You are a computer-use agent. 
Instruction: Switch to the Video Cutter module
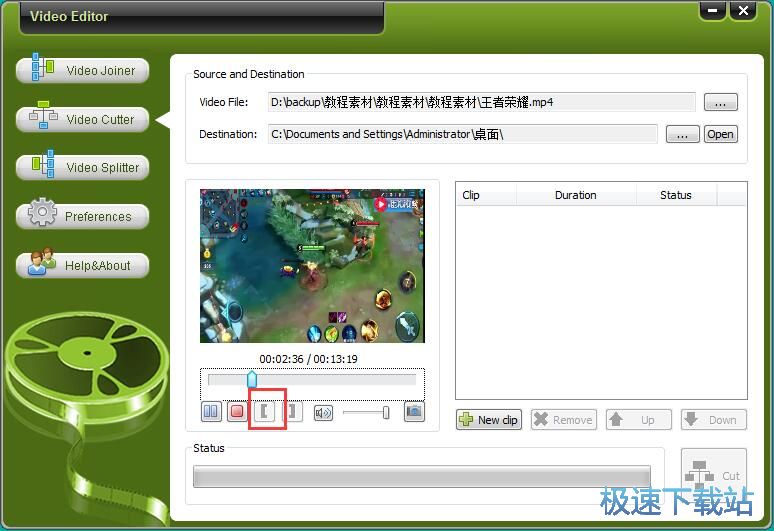point(82,119)
